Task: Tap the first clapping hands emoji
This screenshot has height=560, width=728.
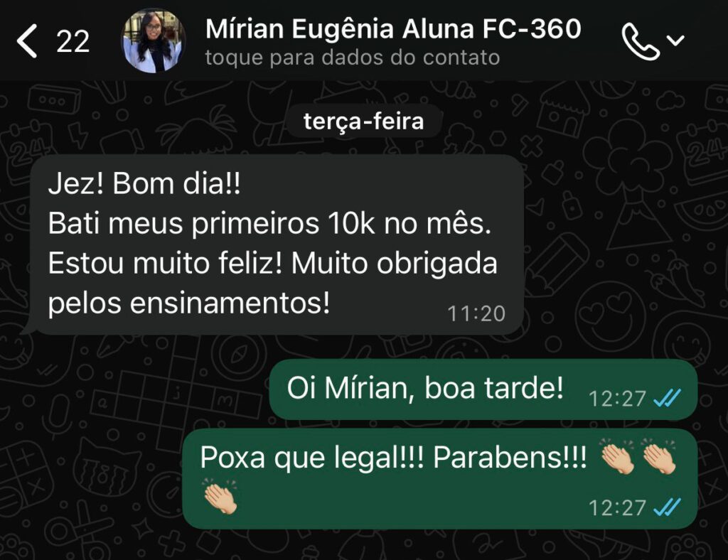Action: [618, 456]
